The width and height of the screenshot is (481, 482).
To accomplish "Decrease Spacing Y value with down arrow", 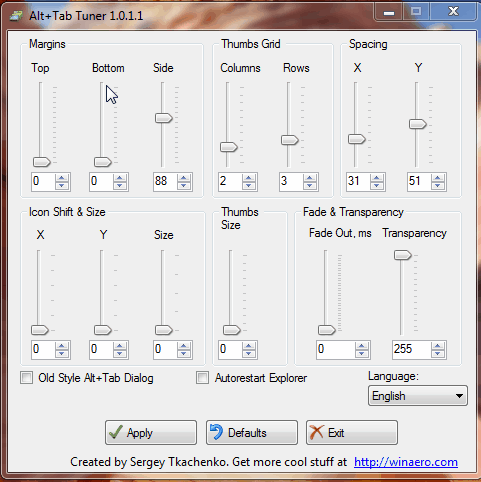I will point(438,186).
